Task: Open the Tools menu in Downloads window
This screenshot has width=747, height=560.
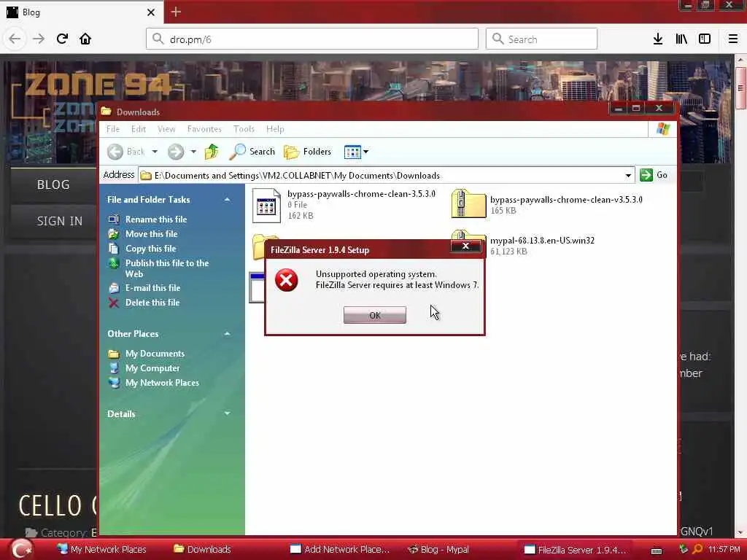Action: pyautogui.click(x=244, y=129)
